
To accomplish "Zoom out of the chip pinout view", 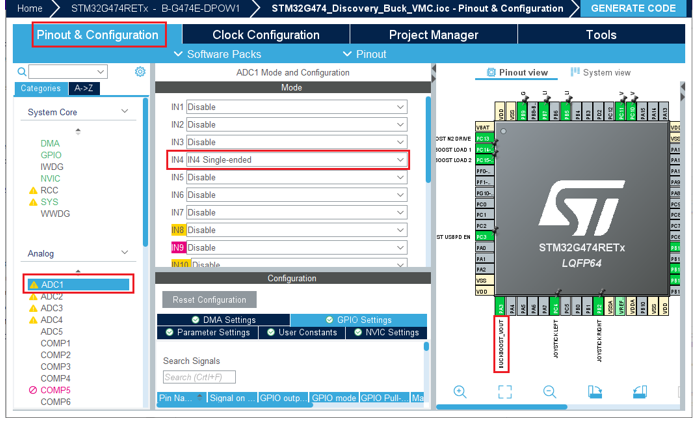I will click(550, 392).
